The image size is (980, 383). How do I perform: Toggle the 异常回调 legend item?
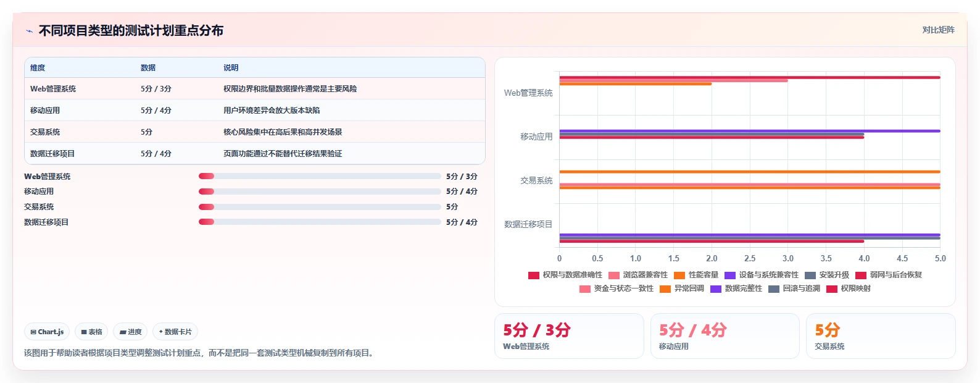coord(682,288)
